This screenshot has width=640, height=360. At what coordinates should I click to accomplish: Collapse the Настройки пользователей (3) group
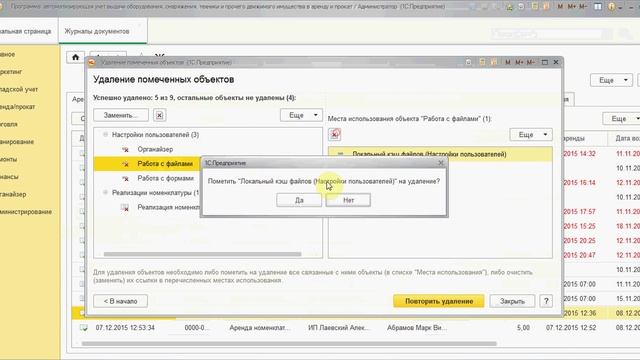tap(105, 134)
